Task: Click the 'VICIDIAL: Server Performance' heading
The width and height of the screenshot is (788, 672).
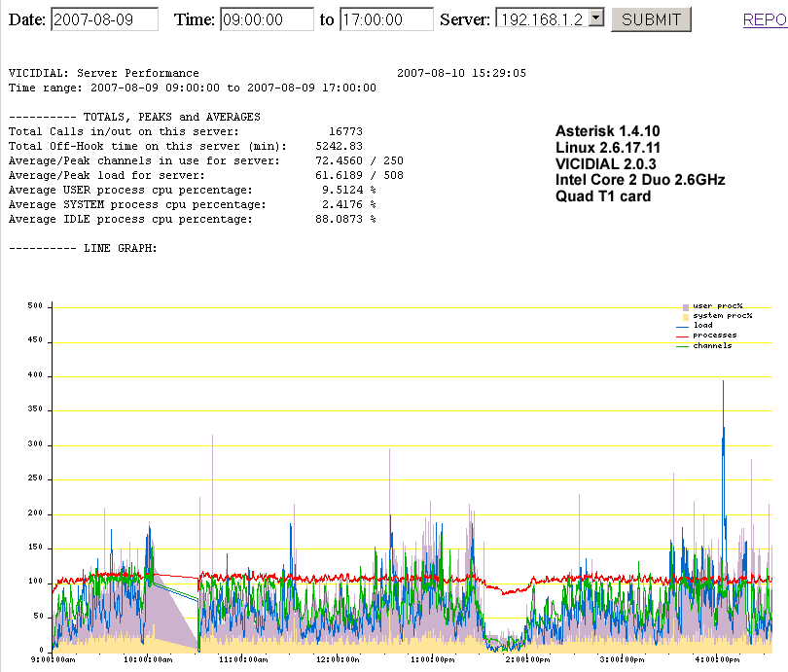Action: click(104, 73)
